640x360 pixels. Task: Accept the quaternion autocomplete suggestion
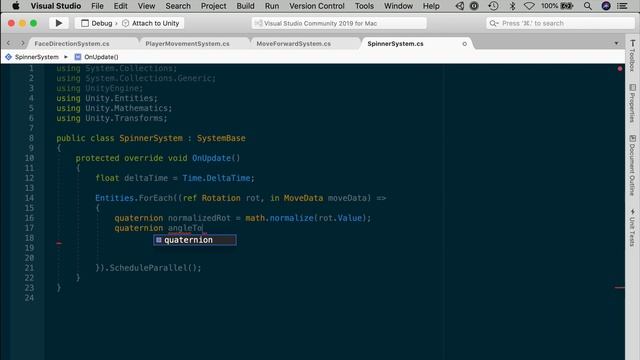pyautogui.click(x=195, y=240)
